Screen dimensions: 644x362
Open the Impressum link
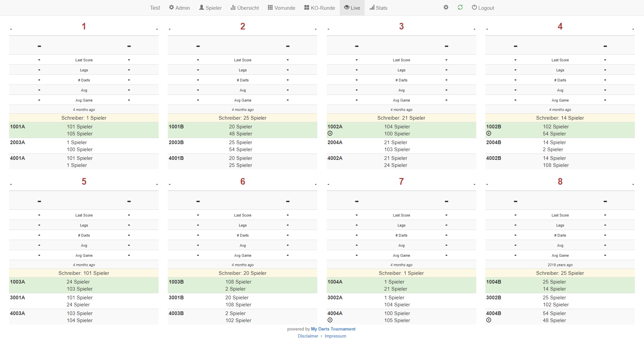335,336
